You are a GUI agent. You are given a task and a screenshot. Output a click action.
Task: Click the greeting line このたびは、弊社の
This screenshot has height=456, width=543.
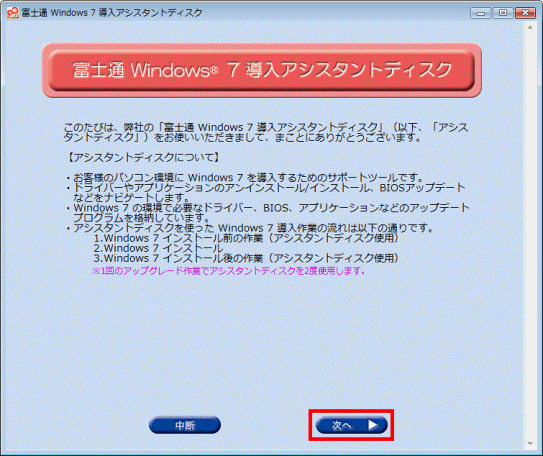(x=266, y=133)
